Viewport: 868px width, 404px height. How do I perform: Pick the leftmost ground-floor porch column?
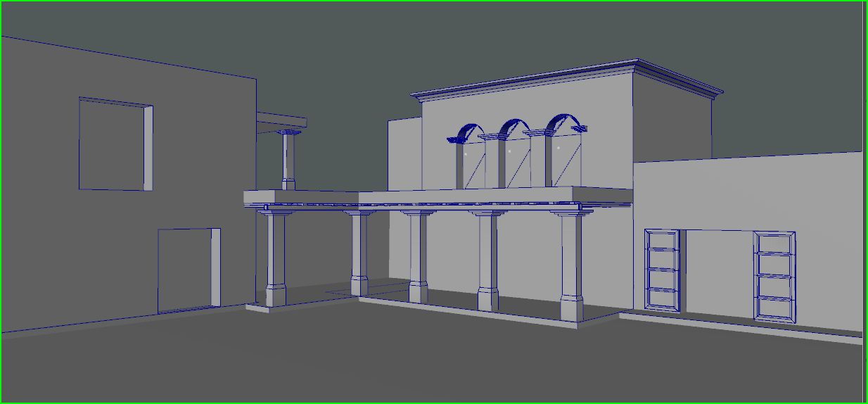(275, 259)
